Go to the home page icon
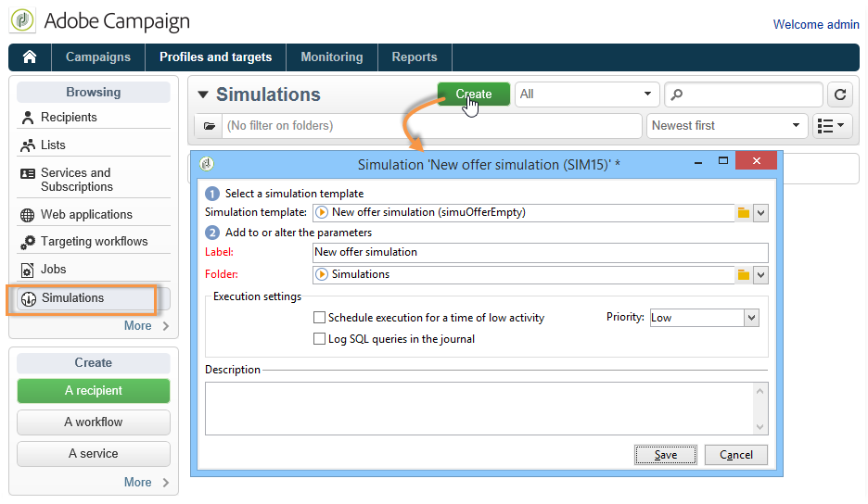Screen dimensions: 868x504 pyautogui.click(x=30, y=57)
